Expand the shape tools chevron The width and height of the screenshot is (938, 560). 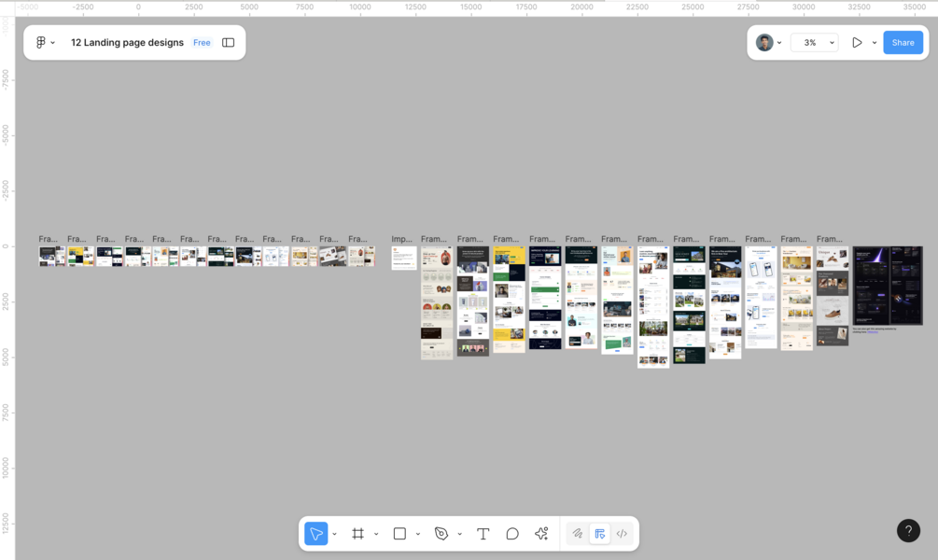417,534
